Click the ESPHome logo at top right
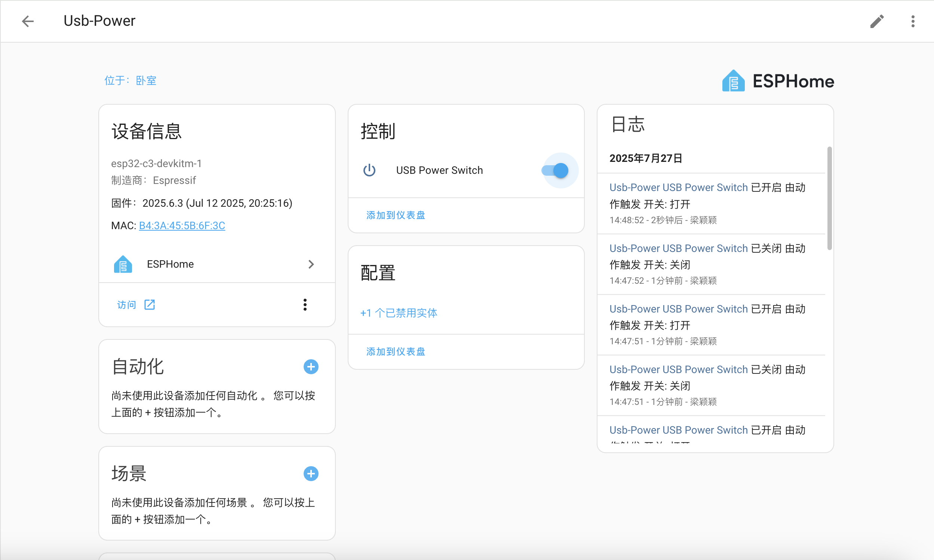Image resolution: width=934 pixels, height=560 pixels. (778, 81)
